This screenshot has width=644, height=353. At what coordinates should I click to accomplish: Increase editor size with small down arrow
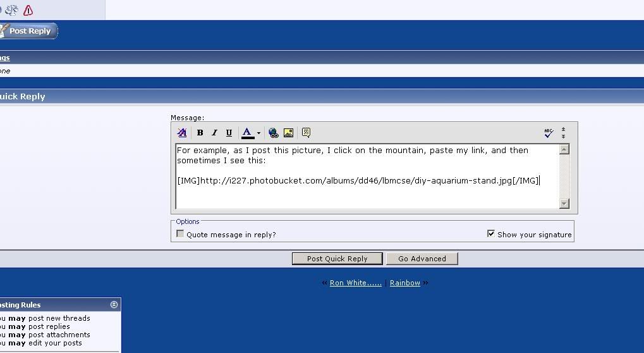[x=564, y=136]
